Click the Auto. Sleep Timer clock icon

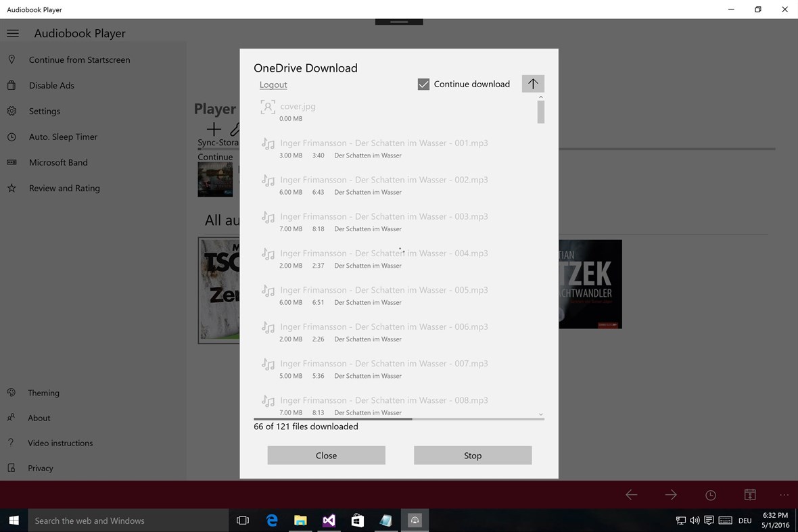11,137
